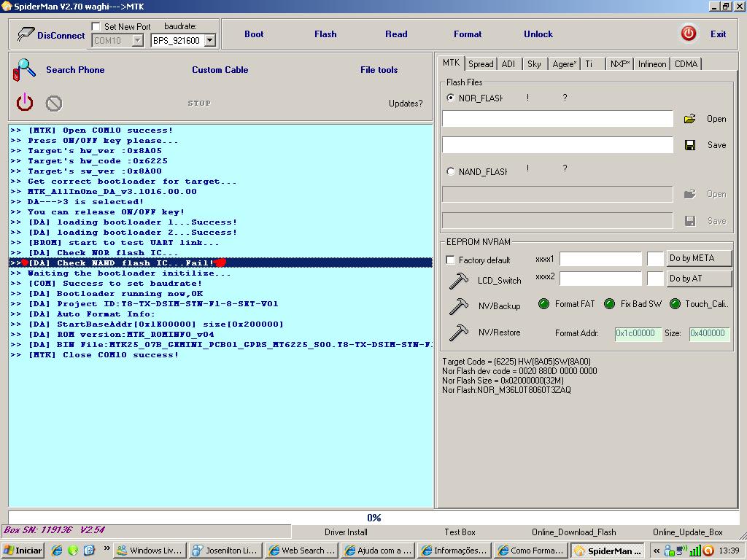The height and width of the screenshot is (560, 747).
Task: Select the NAND_FLASH radio button
Action: 451,172
